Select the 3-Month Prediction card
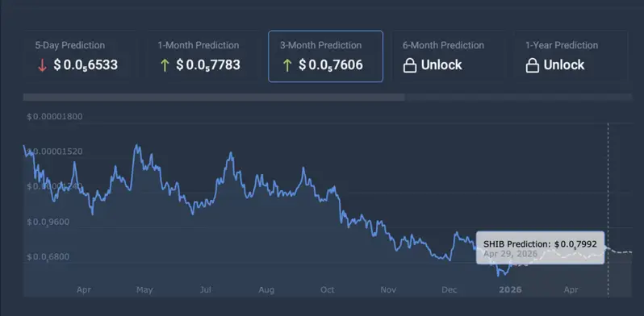Viewport: 644px width, 316px height. (x=326, y=56)
